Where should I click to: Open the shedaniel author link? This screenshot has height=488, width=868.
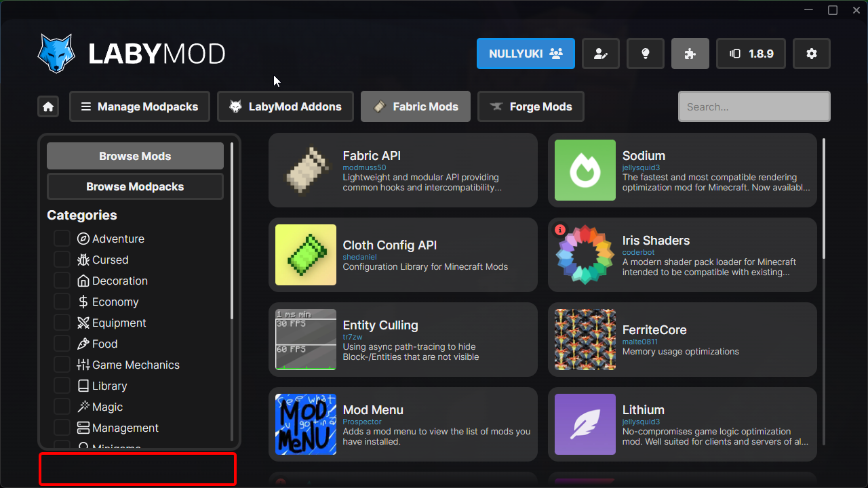tap(359, 257)
